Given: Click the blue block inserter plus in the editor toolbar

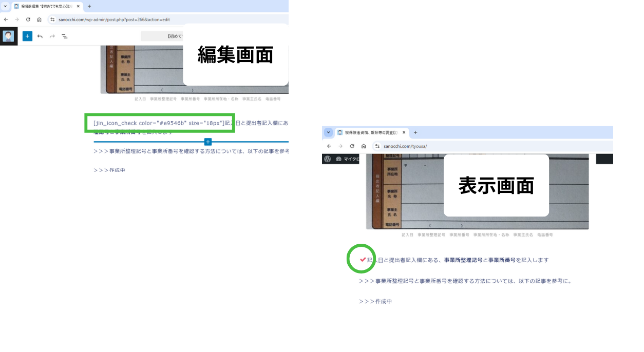Looking at the screenshot, I should [27, 36].
